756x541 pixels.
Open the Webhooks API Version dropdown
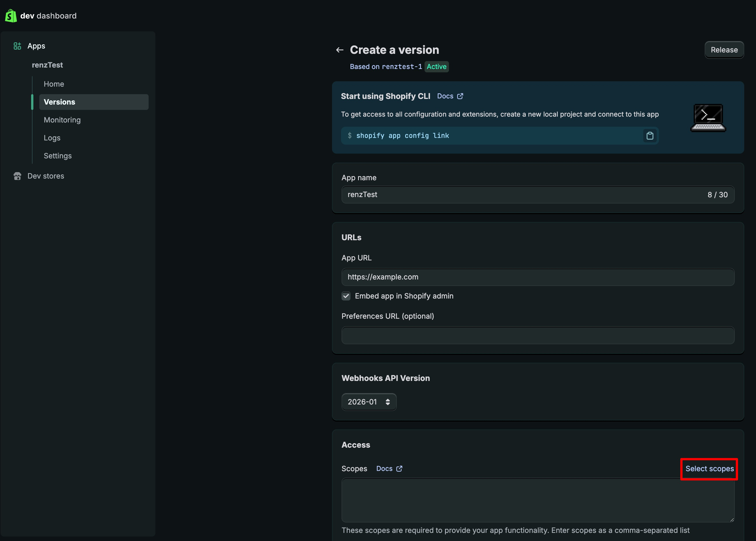tap(368, 402)
